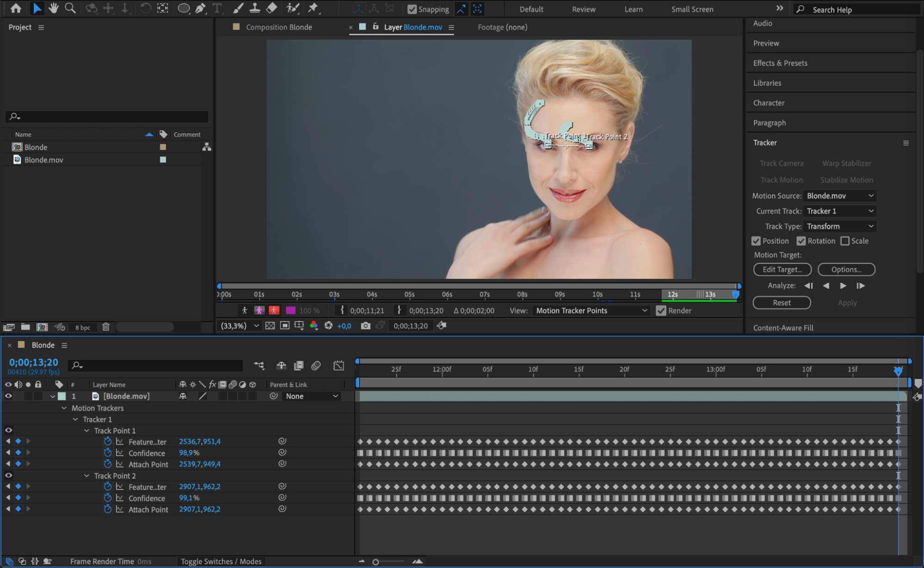924x568 pixels.
Task: Select the Hand tool in toolbar
Action: (x=54, y=8)
